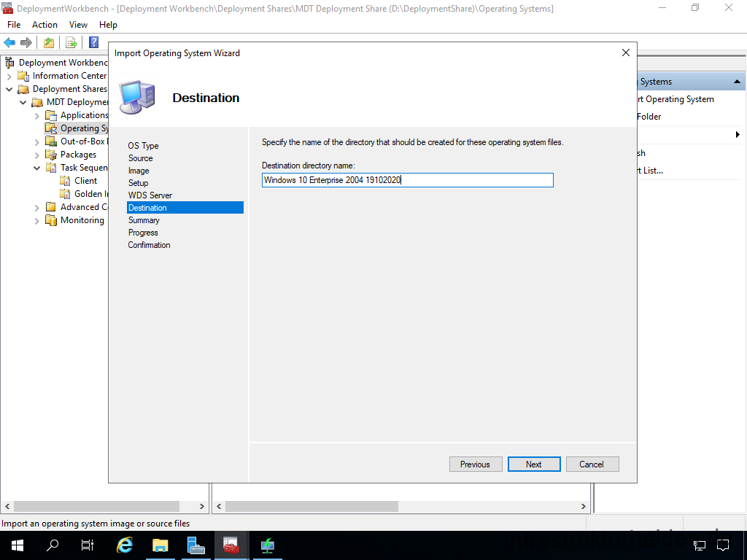The image size is (747, 560).
Task: Expand the Out-of-Box Drivers node
Action: coord(36,142)
